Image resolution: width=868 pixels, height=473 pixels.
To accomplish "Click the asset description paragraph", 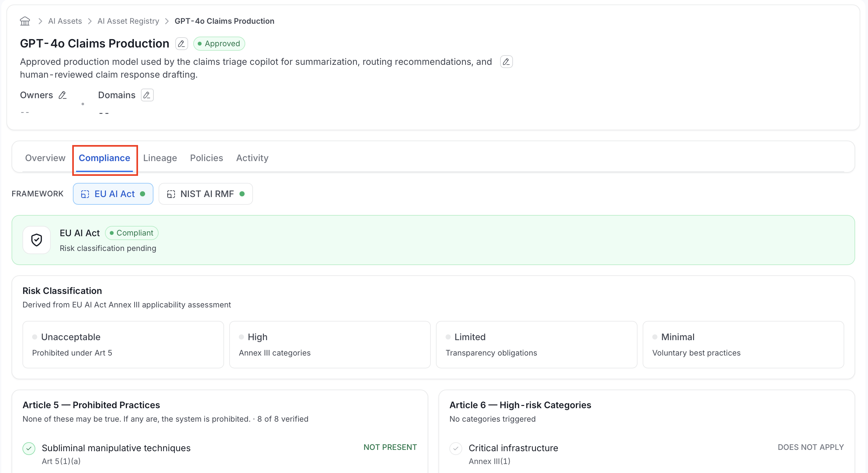I will [256, 68].
